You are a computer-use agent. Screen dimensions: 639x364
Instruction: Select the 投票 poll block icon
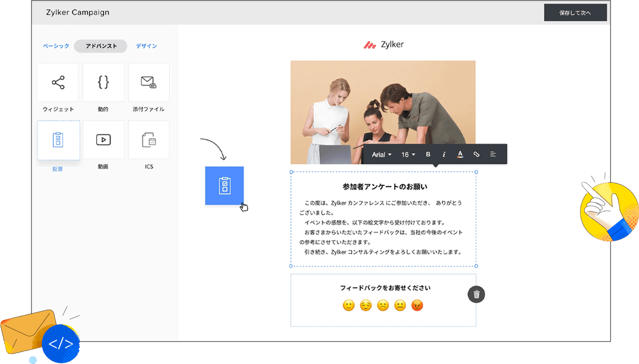point(58,140)
